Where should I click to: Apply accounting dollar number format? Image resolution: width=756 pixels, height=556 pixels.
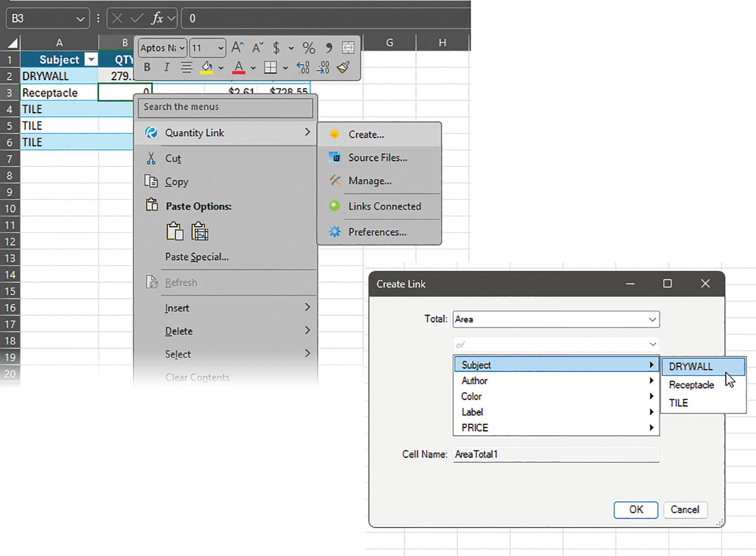(276, 48)
